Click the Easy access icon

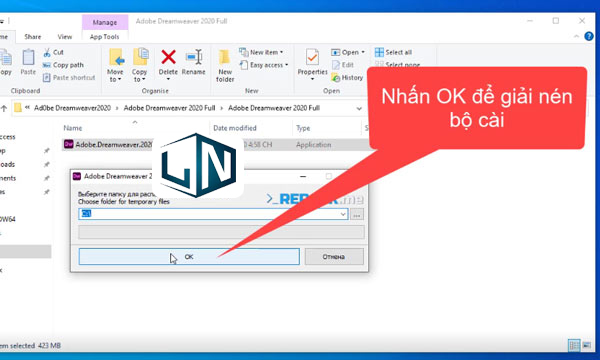(x=243, y=65)
